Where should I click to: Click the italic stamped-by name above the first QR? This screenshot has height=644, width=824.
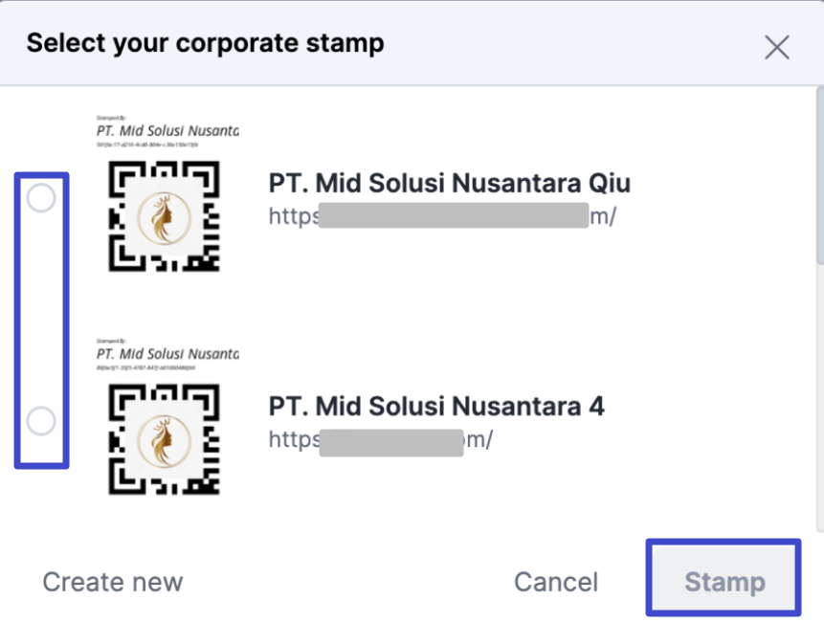click(x=167, y=130)
